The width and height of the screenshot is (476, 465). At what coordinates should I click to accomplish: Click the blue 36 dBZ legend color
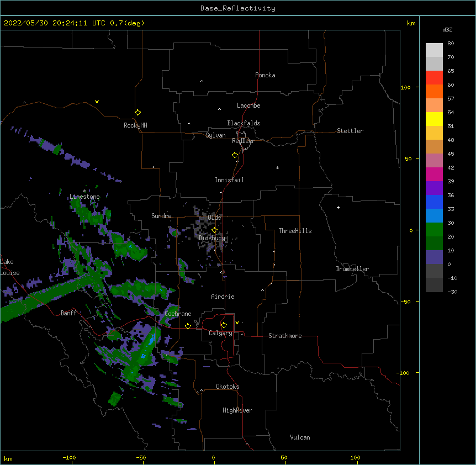(434, 202)
